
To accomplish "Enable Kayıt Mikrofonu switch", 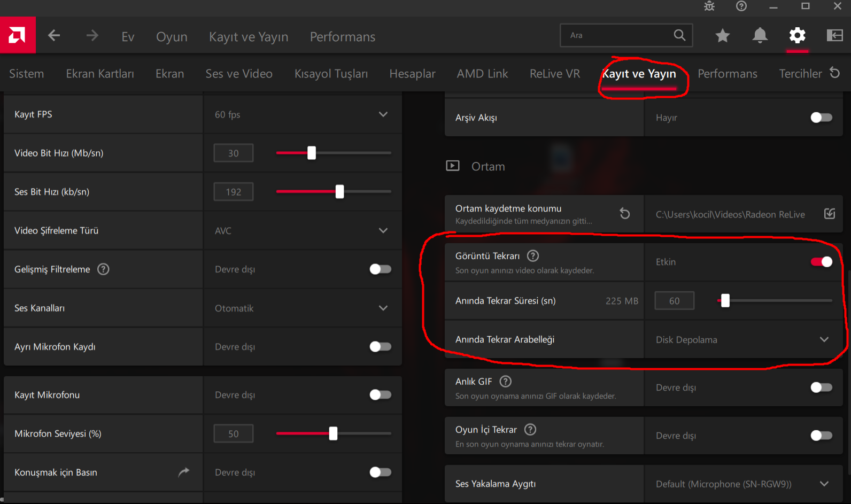I will 381,395.
